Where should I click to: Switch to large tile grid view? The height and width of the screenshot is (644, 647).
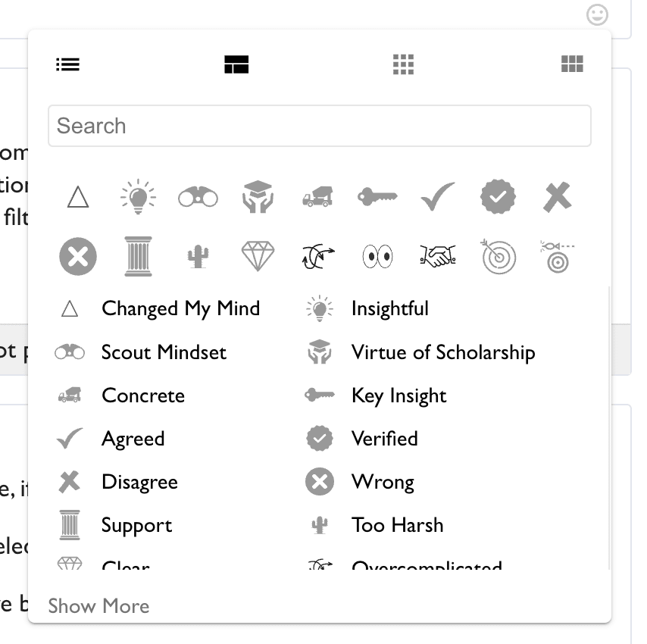(572, 64)
